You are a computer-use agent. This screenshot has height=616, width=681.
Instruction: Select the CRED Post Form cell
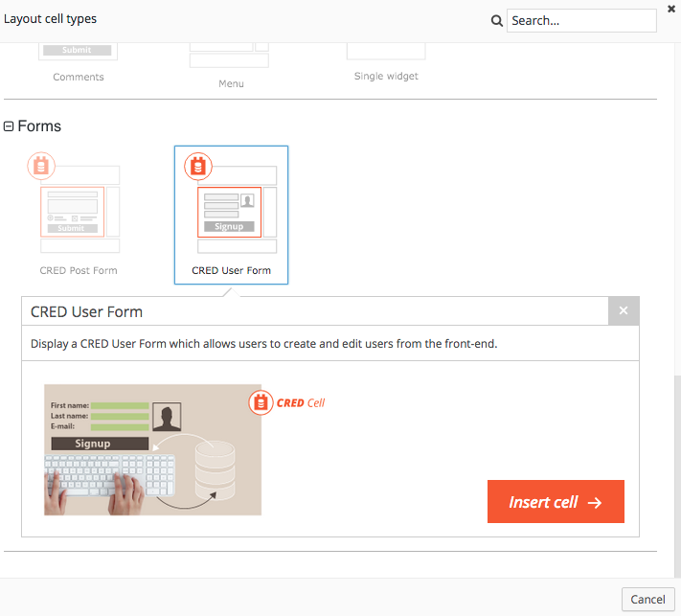[79, 215]
